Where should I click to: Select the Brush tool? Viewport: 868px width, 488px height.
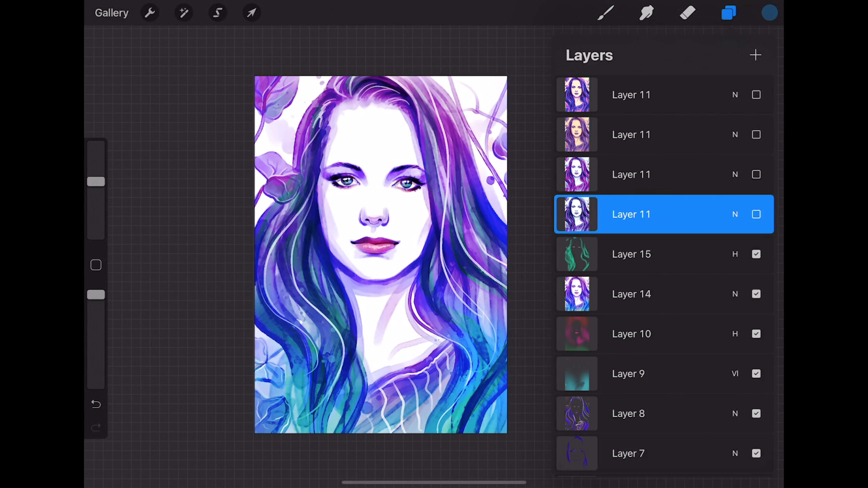606,13
